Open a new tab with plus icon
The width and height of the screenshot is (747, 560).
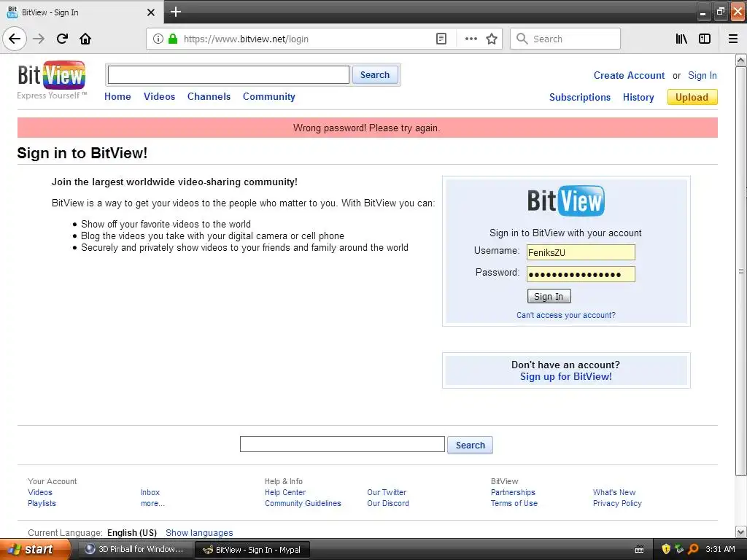click(x=176, y=12)
